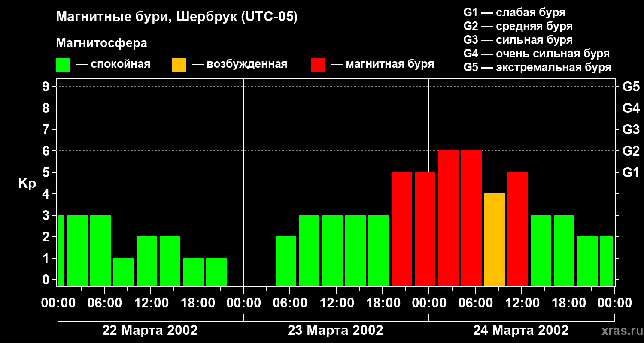The image size is (644, 343).
Task: Click the '— магнитная буря' legend label
Action: point(383,65)
